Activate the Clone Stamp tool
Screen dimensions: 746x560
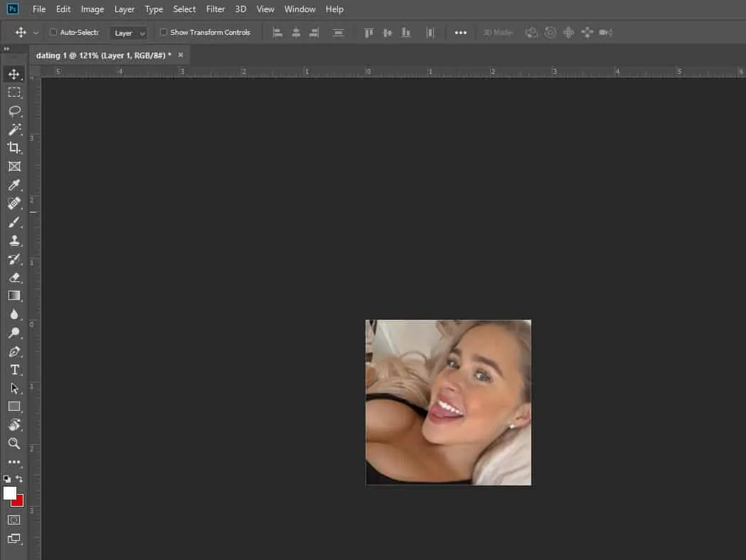click(x=14, y=241)
